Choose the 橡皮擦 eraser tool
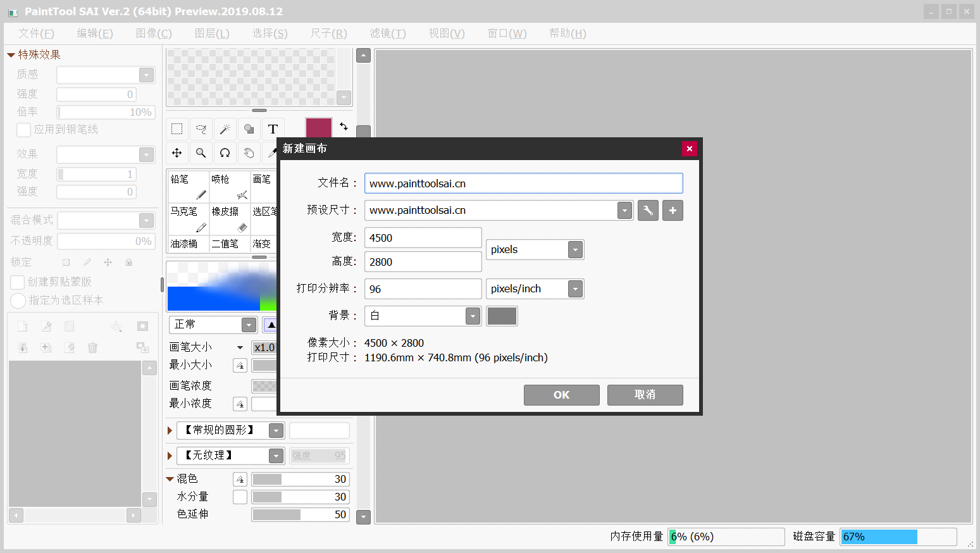 pyautogui.click(x=229, y=220)
